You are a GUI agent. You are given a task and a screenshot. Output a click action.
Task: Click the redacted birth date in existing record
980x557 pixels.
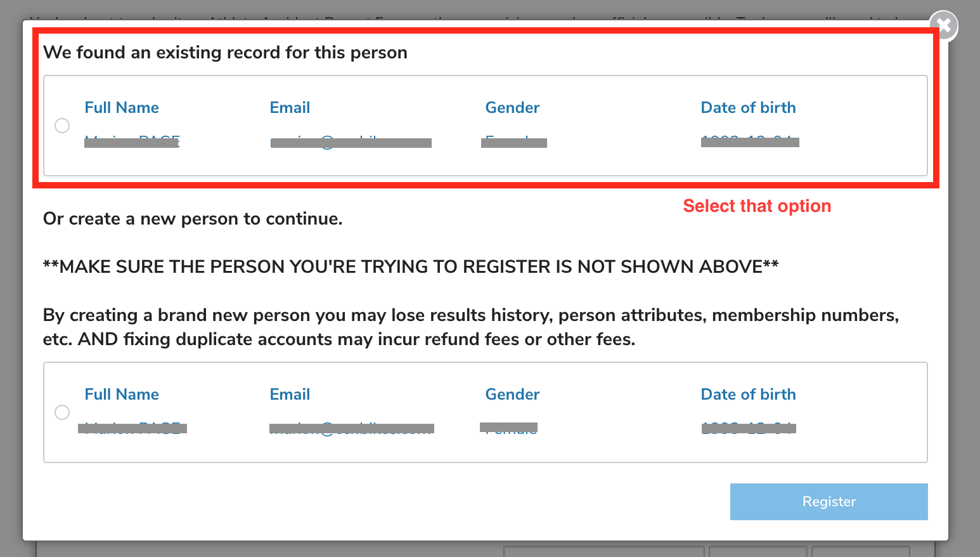click(x=750, y=142)
